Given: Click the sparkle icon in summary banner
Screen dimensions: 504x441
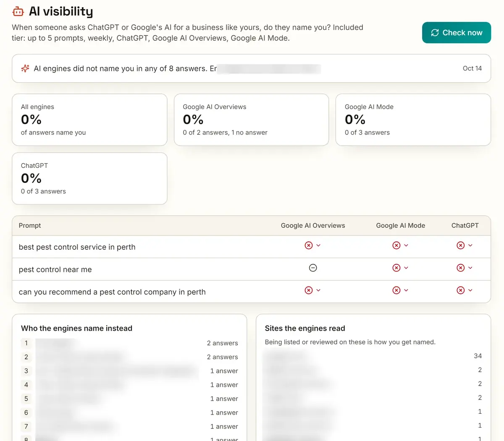Looking at the screenshot, I should (25, 68).
